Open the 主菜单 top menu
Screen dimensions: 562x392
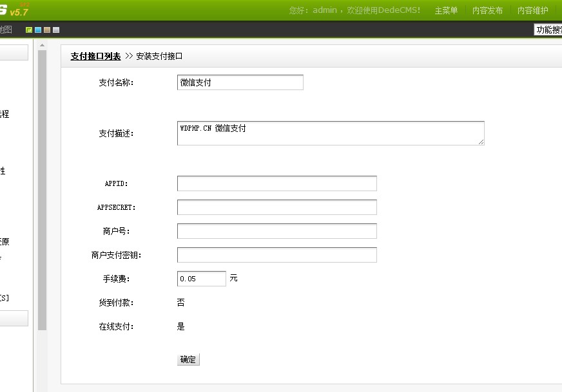[446, 10]
